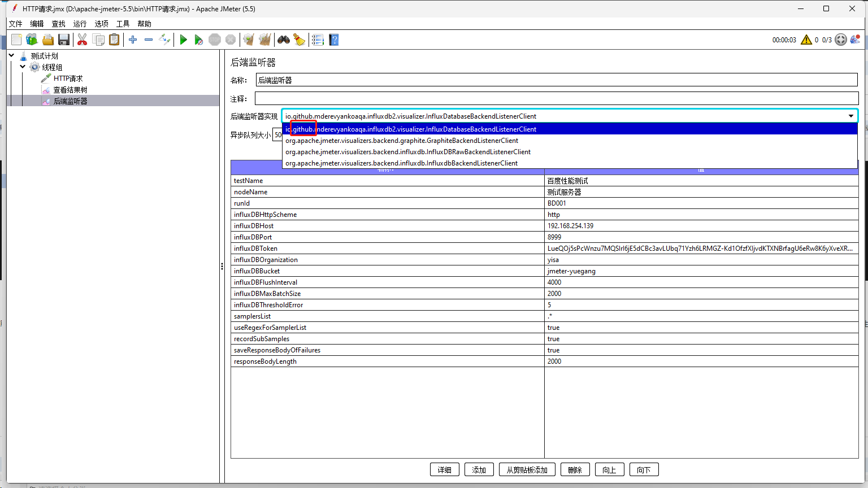Select InfluxDatabaseBackendListenerClient dropdown option
Viewport: 868px width, 488px height.
[570, 129]
